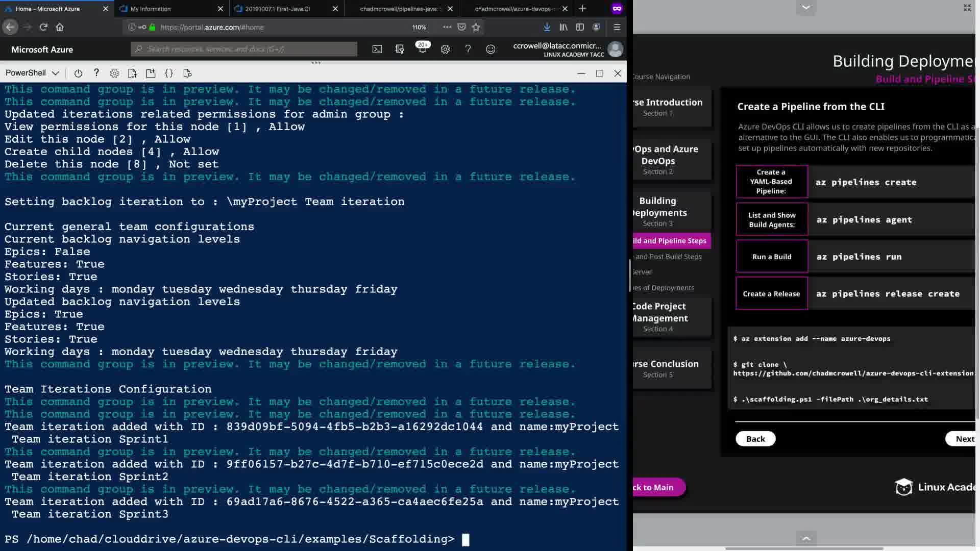
Task: Open Azure notifications bell
Action: (x=422, y=49)
